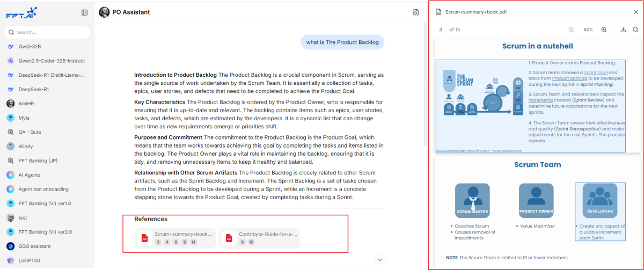
Task: Click the References heading
Action: tap(151, 219)
